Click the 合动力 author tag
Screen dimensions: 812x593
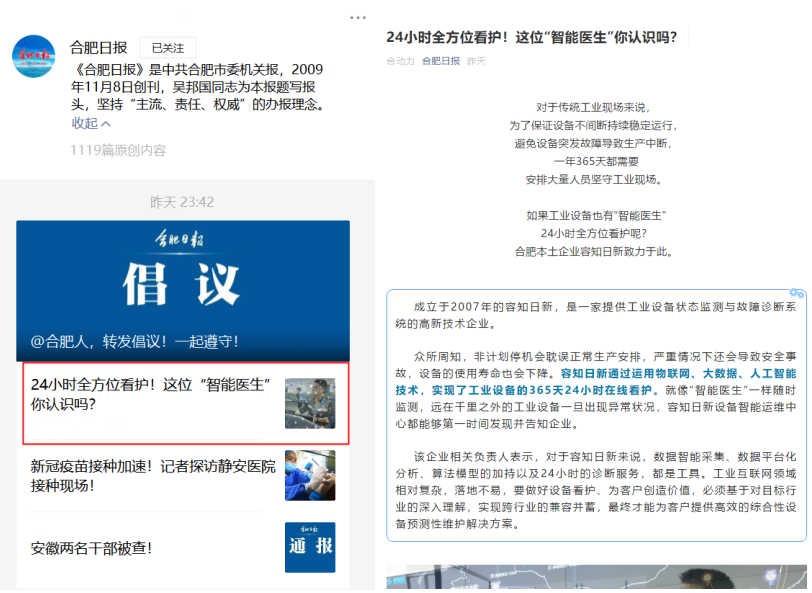pos(400,61)
